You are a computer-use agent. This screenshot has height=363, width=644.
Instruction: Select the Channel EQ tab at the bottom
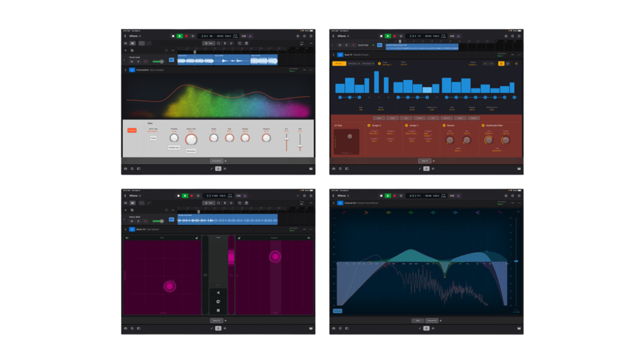(x=431, y=321)
